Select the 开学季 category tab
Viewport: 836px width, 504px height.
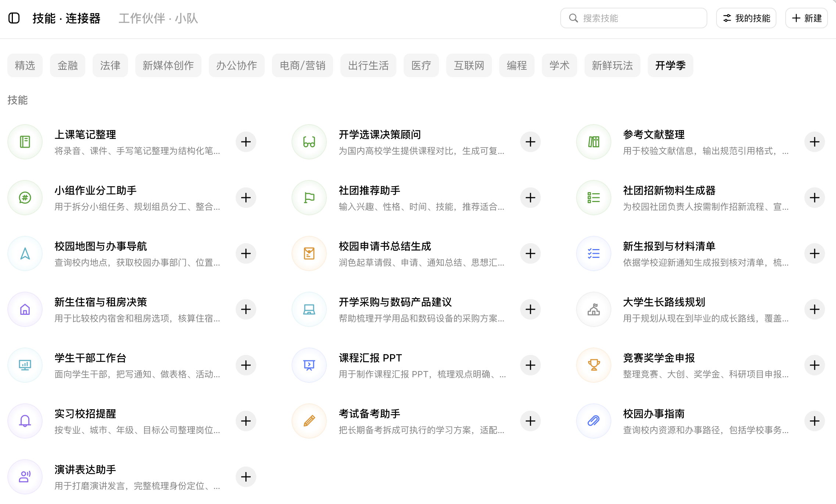point(671,65)
